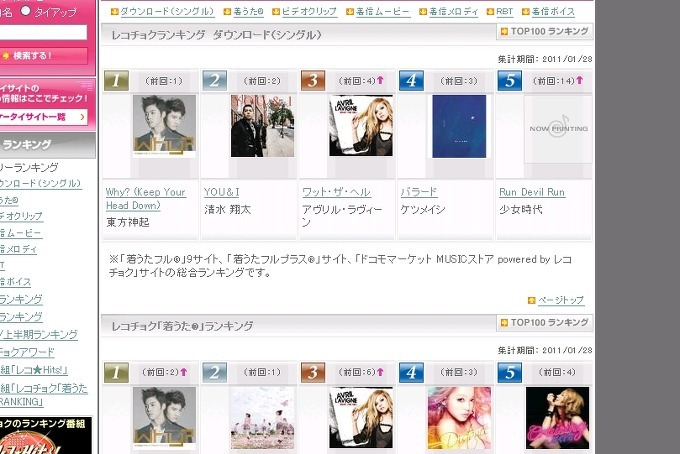Click the rank 2 badge in download ranking

[x=215, y=81]
